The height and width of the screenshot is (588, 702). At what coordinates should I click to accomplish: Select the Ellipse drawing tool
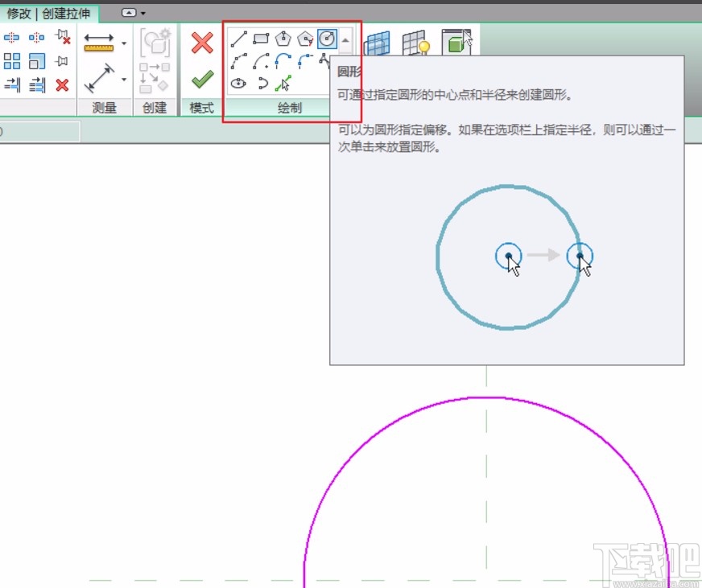point(238,83)
